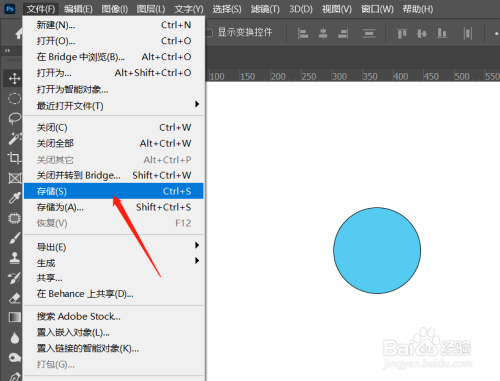This screenshot has height=381, width=500.
Task: Open the 文字(Y) menu
Action: pos(189,9)
